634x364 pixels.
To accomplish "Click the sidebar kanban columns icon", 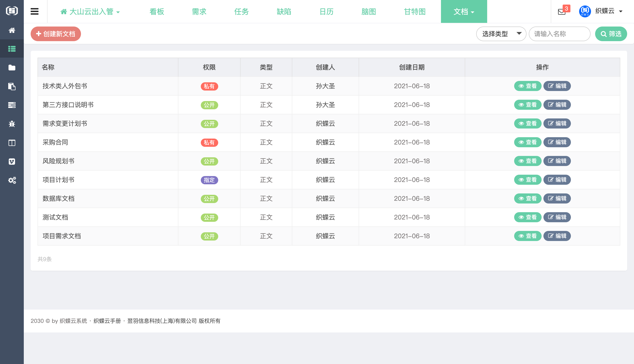I will (x=12, y=143).
